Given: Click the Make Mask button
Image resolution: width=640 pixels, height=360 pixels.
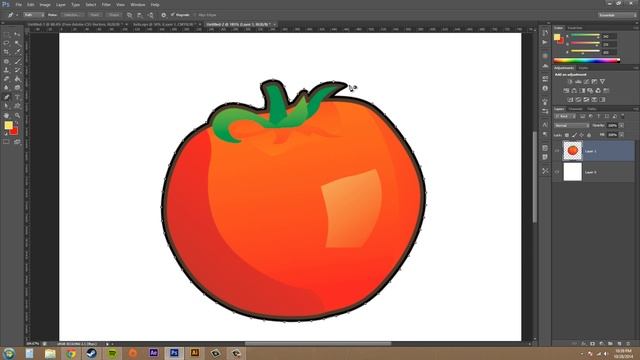Looking at the screenshot, I should click(95, 15).
